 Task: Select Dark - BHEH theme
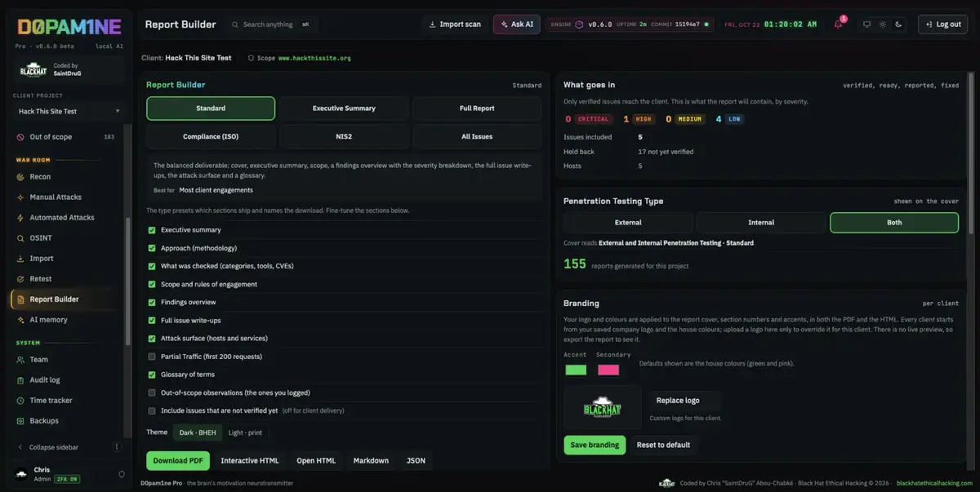click(x=198, y=432)
